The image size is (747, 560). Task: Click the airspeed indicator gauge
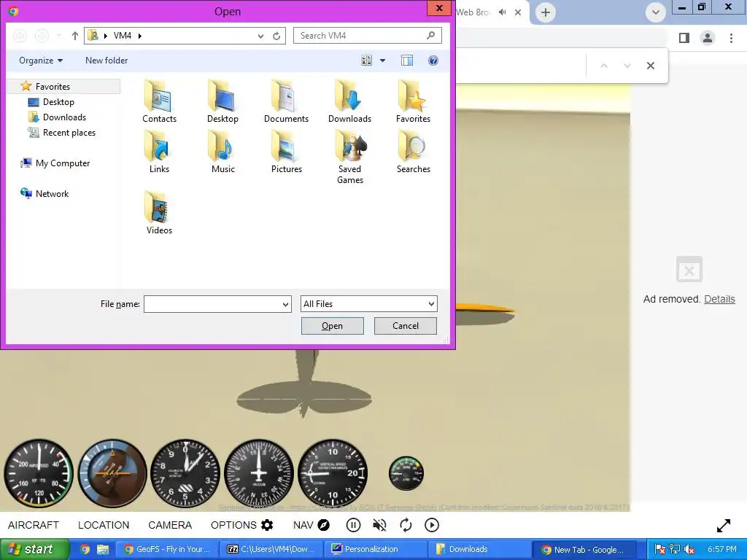click(39, 472)
